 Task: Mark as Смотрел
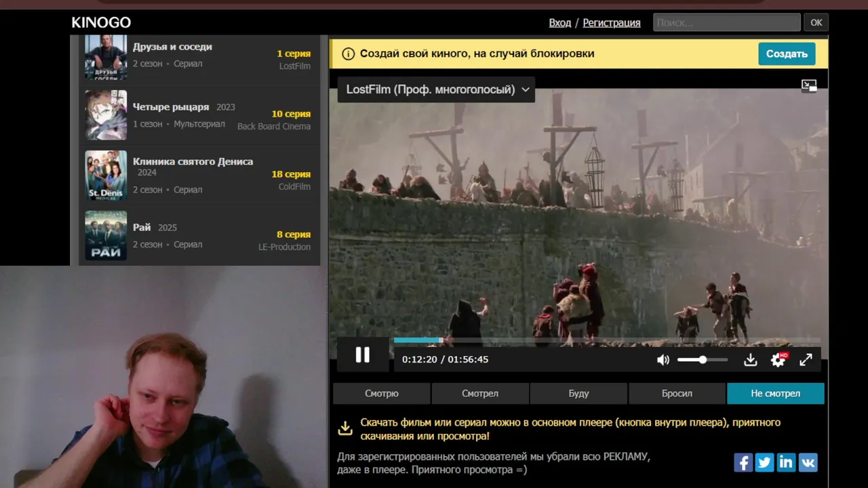[x=480, y=393]
